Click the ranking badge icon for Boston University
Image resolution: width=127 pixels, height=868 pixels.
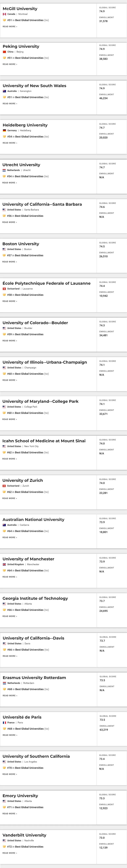[x=4, y=255]
